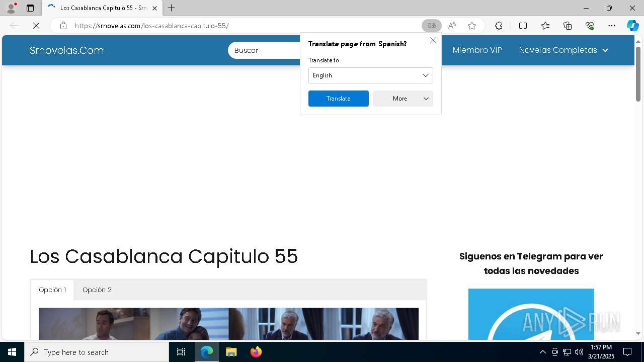The width and height of the screenshot is (644, 362).
Task: Click the taskbar search box
Action: [x=97, y=352]
